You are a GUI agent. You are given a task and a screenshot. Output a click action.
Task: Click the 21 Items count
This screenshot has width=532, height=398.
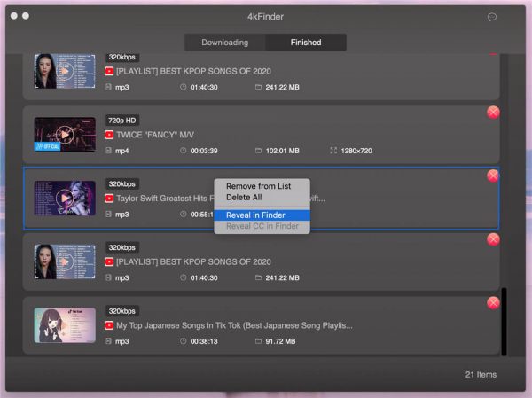481,375
